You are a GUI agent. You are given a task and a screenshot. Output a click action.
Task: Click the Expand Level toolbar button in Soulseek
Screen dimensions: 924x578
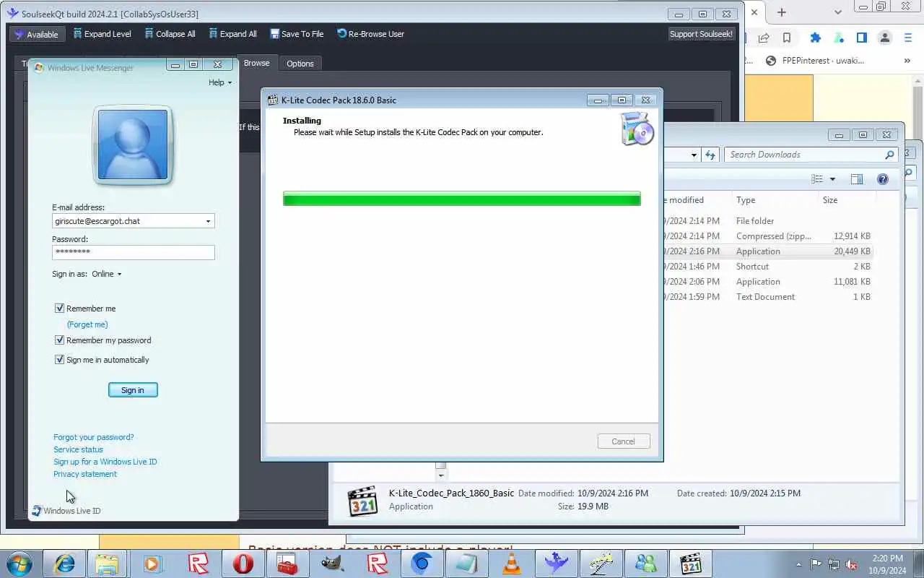pyautogui.click(x=103, y=34)
